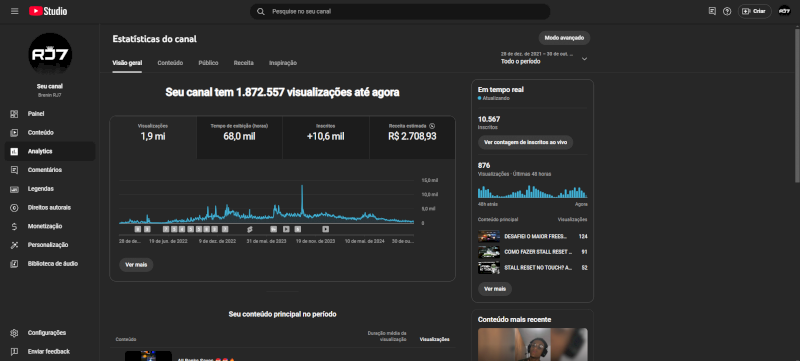Open Monetização in the sidebar
Viewport: 800px width, 361px height.
click(x=49, y=226)
